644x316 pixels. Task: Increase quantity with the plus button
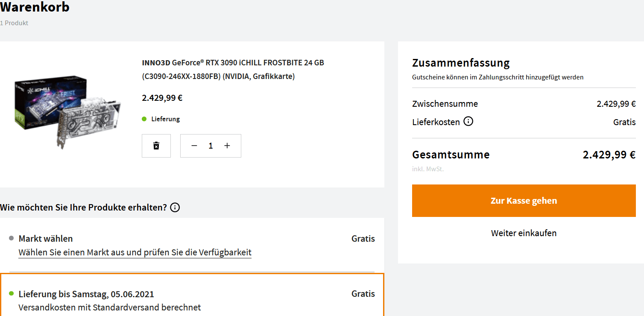(227, 146)
